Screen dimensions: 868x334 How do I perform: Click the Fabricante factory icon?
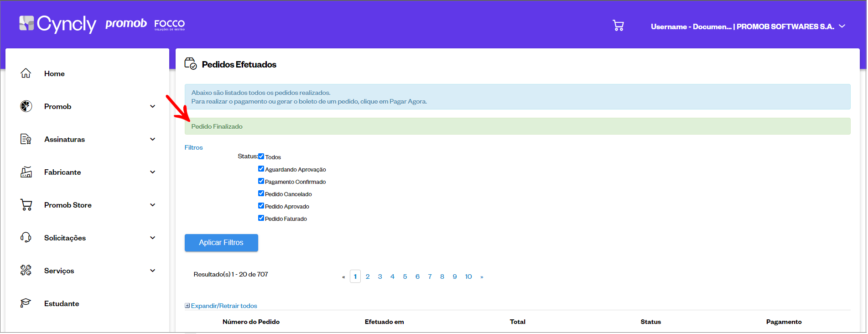click(26, 172)
